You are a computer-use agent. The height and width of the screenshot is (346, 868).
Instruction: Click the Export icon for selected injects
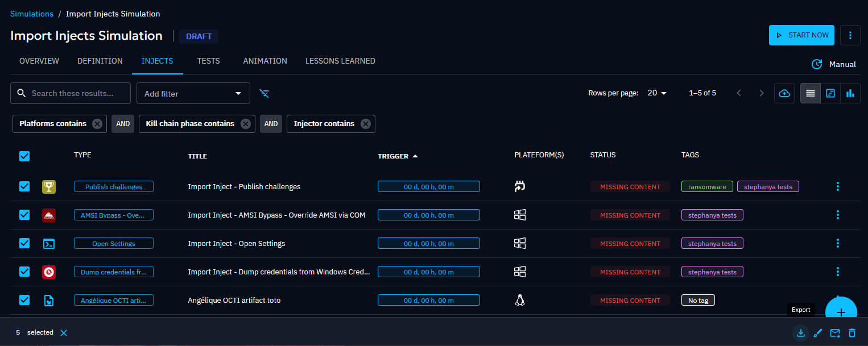[x=801, y=333]
